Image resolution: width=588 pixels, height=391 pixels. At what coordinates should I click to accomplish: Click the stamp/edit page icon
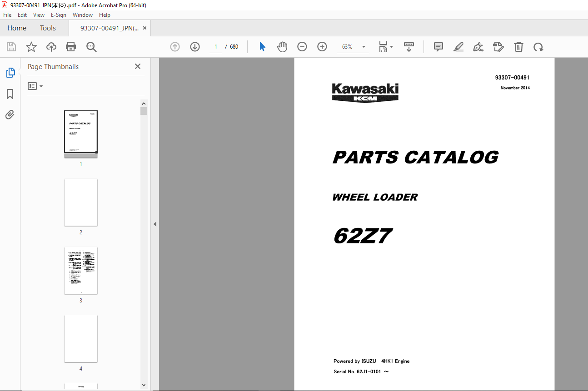(498, 47)
